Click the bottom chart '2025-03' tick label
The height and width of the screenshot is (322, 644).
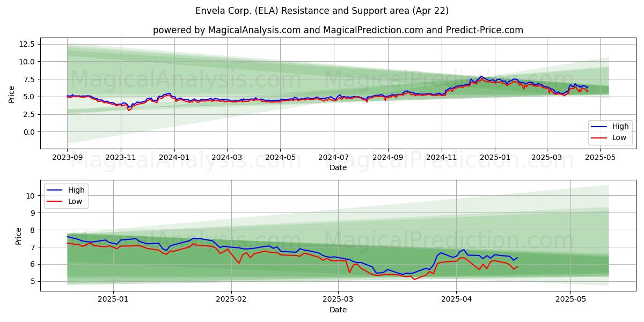point(338,299)
